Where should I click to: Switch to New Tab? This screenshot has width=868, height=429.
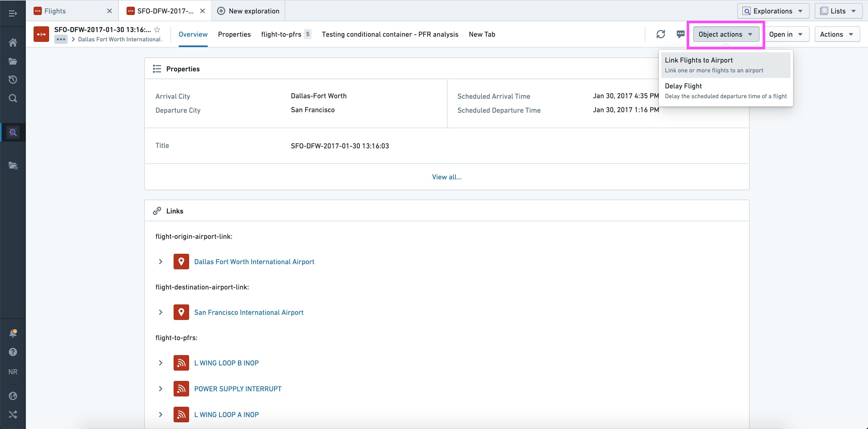(482, 34)
